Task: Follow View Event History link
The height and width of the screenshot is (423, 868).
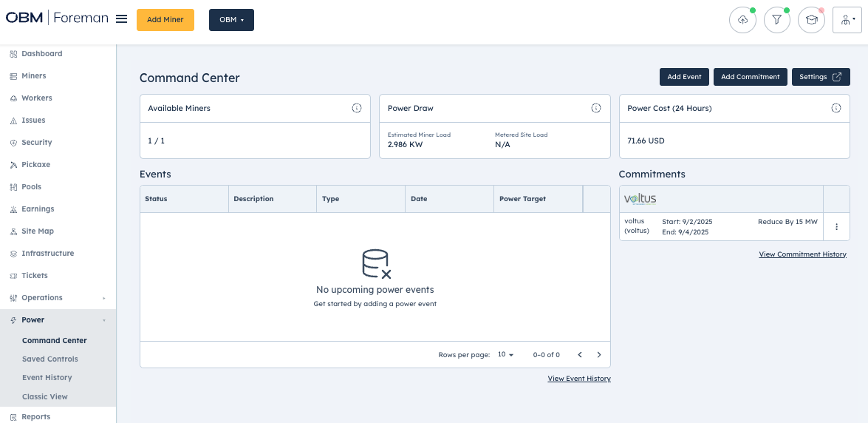Action: click(x=579, y=379)
